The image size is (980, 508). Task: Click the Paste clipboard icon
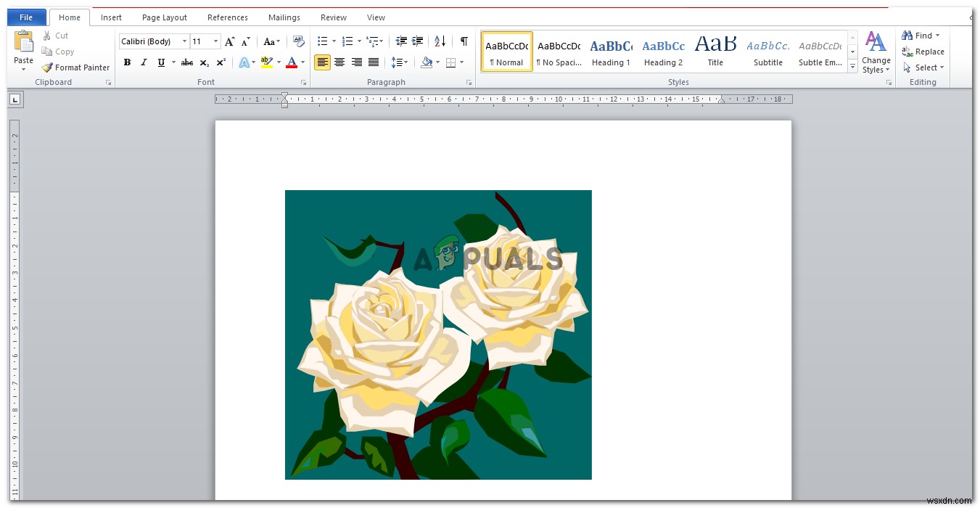tap(23, 42)
